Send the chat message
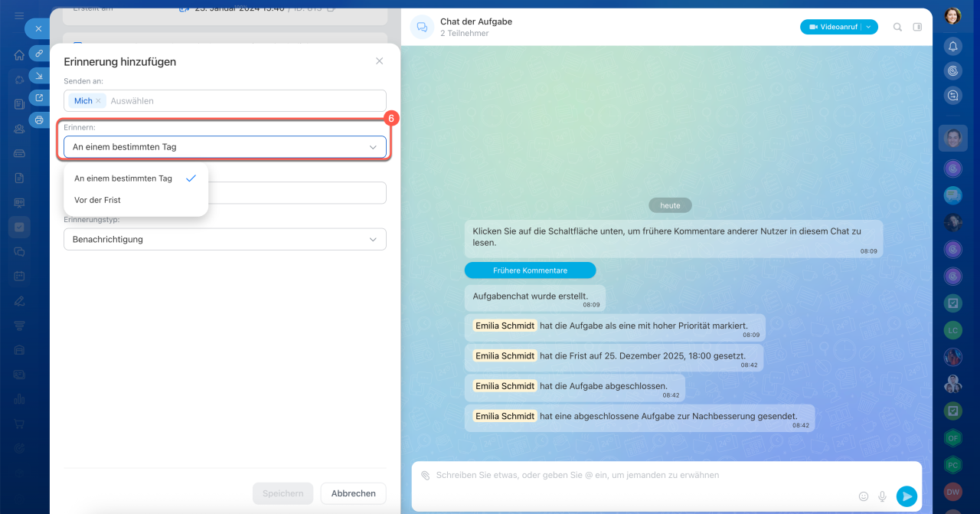 906,496
